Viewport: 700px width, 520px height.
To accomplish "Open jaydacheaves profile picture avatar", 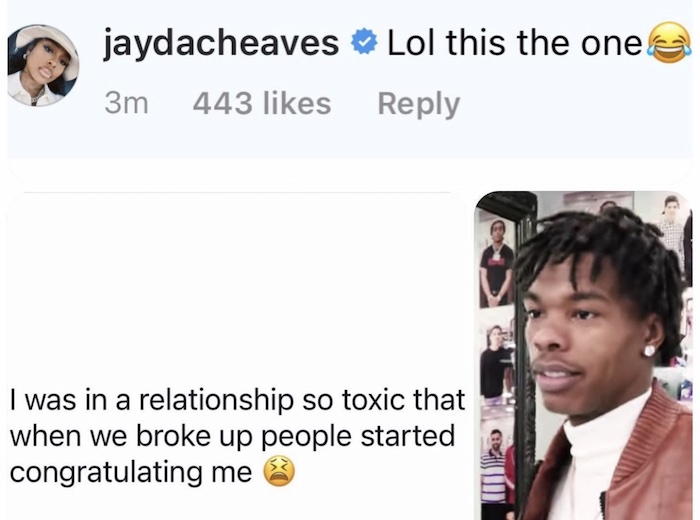I will pyautogui.click(x=43, y=65).
